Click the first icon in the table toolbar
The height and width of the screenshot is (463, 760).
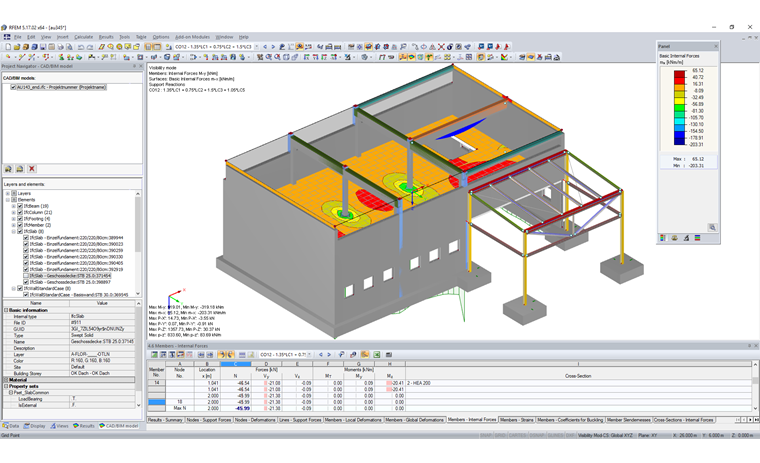[x=154, y=355]
